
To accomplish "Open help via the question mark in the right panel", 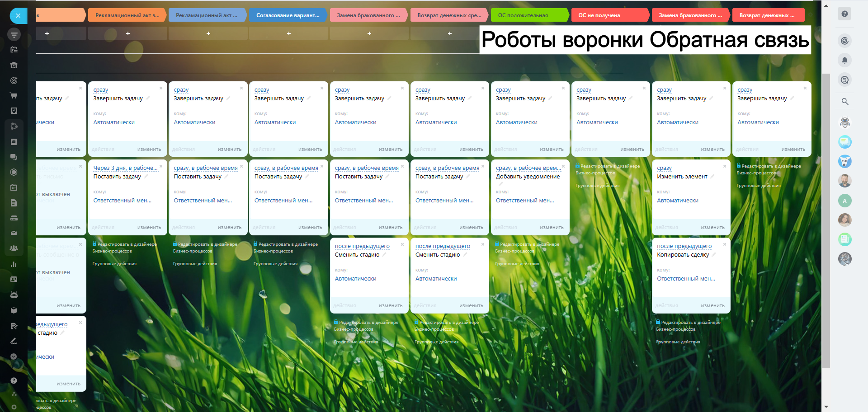I will (844, 14).
